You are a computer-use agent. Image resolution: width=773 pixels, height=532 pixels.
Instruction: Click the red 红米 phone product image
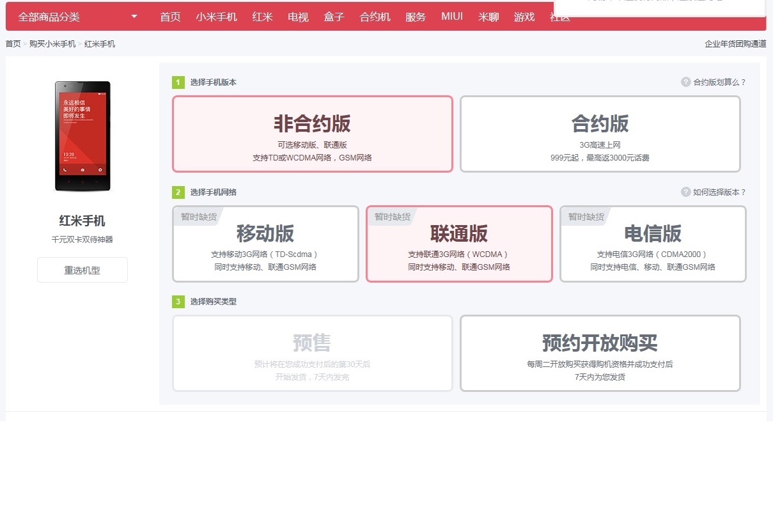(x=82, y=136)
